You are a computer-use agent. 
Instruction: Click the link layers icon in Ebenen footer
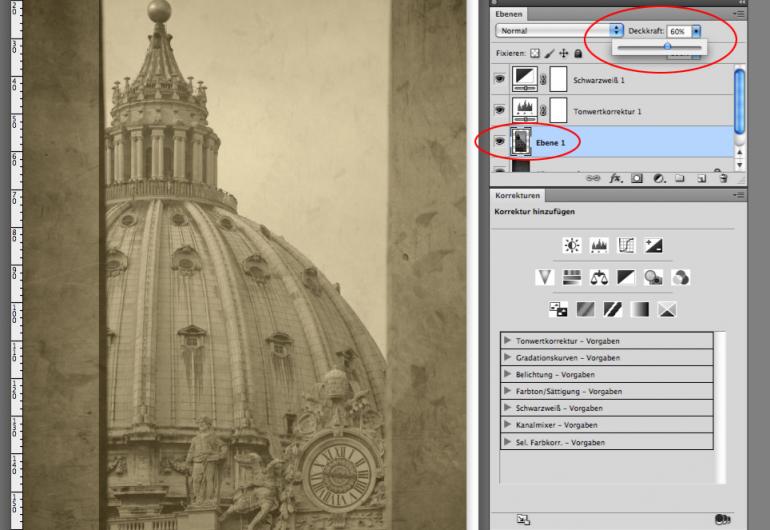coord(593,179)
